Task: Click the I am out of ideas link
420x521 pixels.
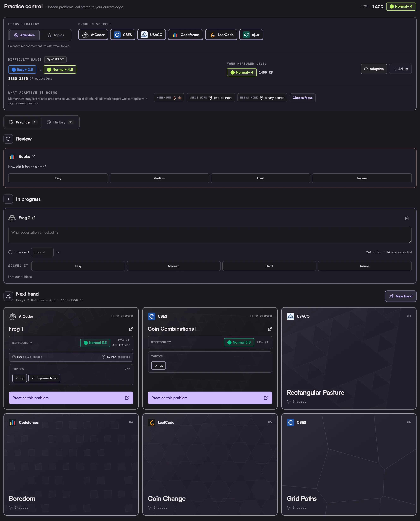Action: [x=20, y=277]
